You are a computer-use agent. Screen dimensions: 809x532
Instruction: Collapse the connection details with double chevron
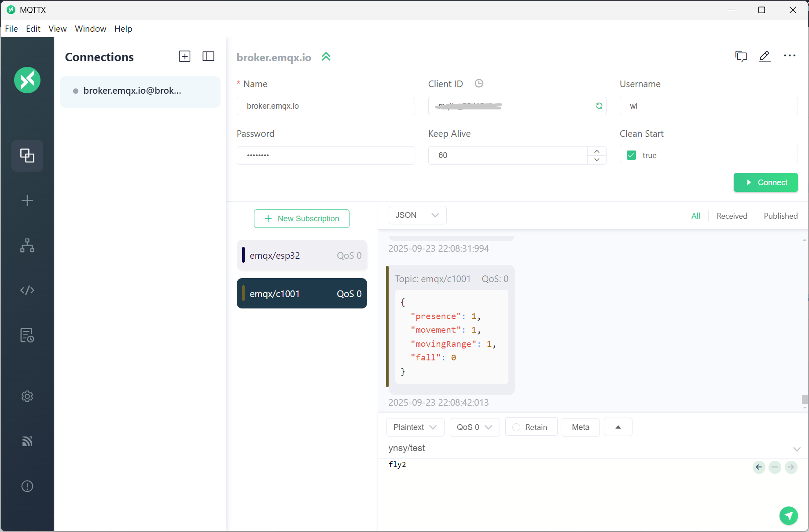(326, 57)
